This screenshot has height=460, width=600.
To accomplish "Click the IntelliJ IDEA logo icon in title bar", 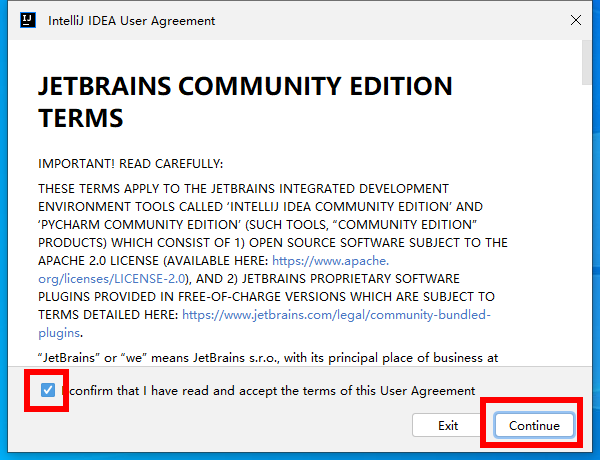I will tap(28, 20).
